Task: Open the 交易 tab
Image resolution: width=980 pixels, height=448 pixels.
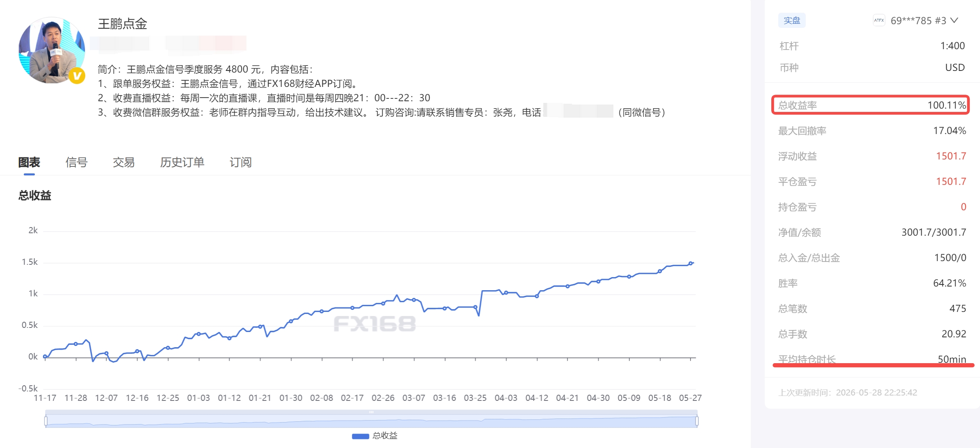Action: coord(124,162)
